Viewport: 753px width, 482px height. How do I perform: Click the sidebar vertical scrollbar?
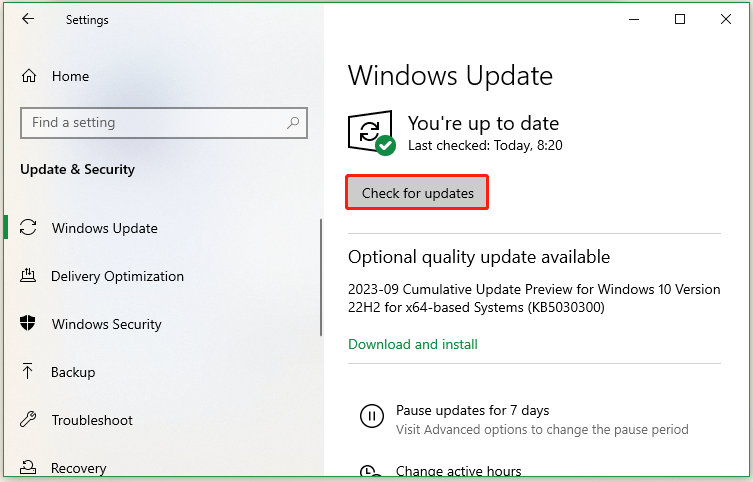point(321,277)
